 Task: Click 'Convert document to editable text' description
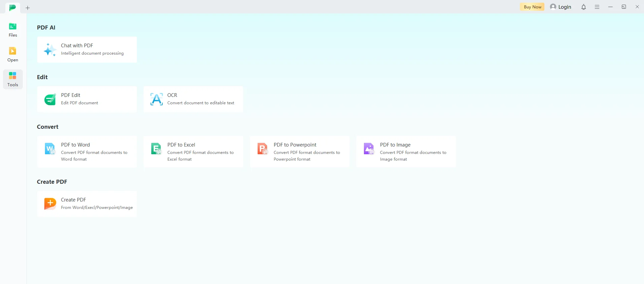201,103
